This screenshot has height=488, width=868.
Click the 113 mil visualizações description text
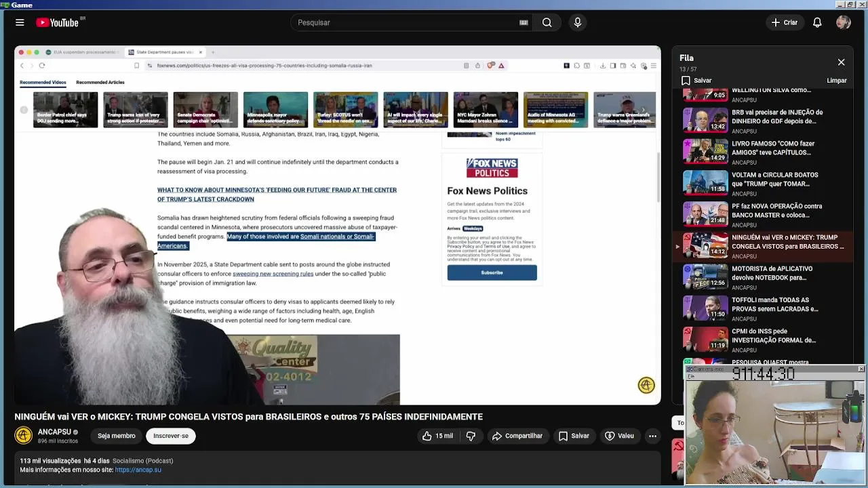pyautogui.click(x=50, y=461)
